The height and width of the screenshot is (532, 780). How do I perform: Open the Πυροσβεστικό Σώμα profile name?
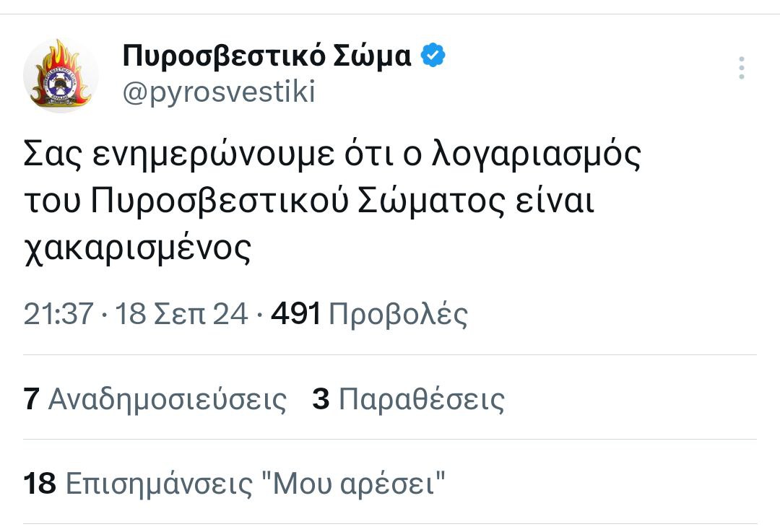click(x=267, y=56)
